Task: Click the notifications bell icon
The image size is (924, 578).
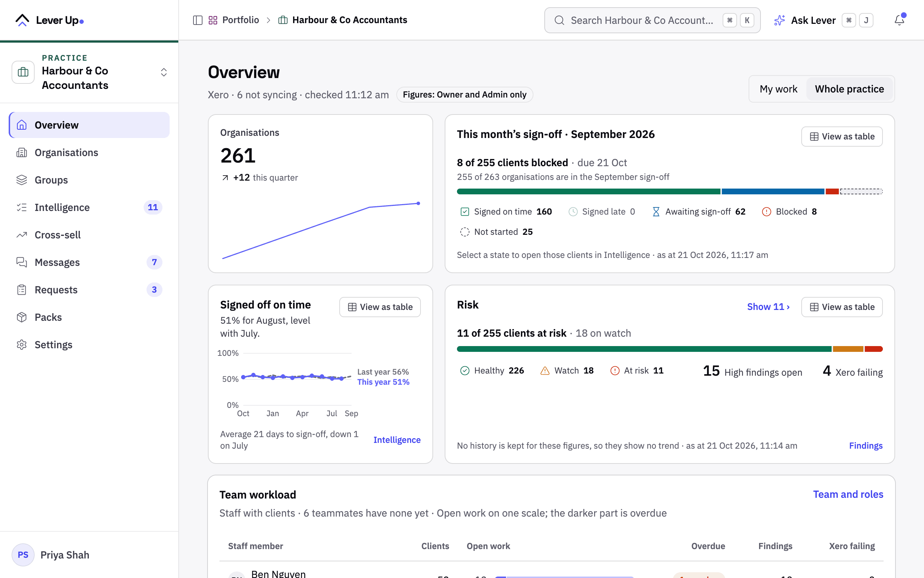Action: click(899, 20)
